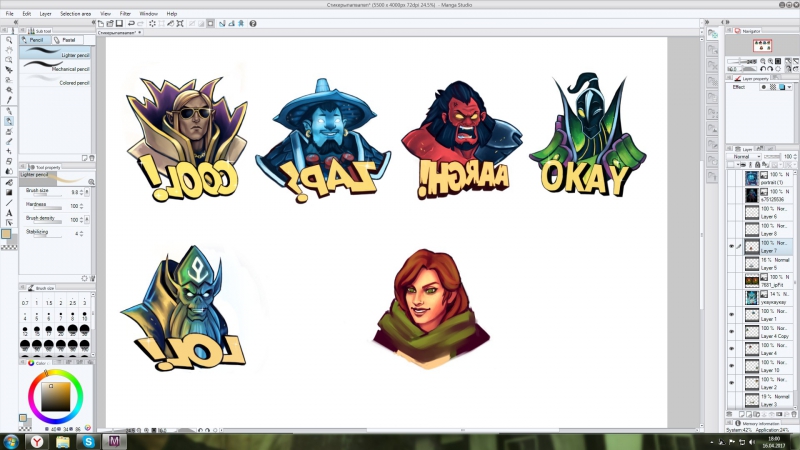
Task: Open the Window menu
Action: tap(148, 14)
